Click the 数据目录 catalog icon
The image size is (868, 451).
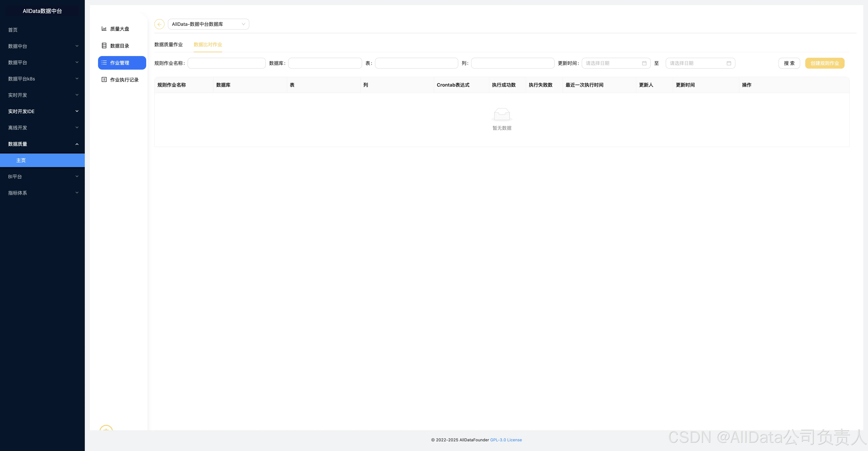click(104, 46)
